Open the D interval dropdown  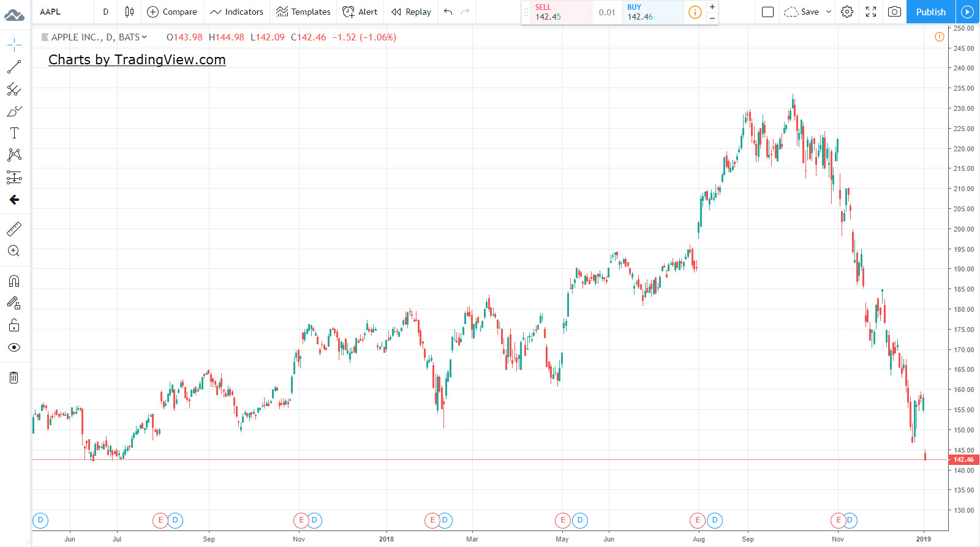[105, 12]
